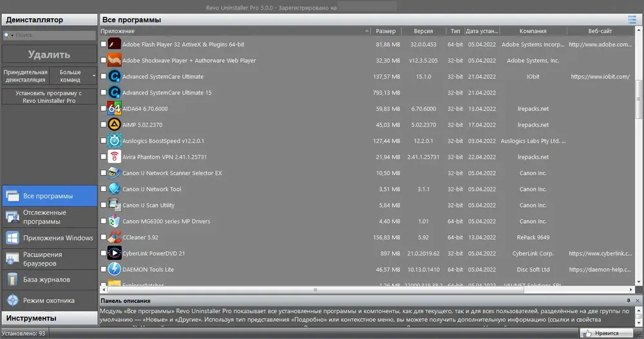Check the Adobe Flash Player checkbox
Viewport: 644px width, 339px height.
pyautogui.click(x=104, y=44)
